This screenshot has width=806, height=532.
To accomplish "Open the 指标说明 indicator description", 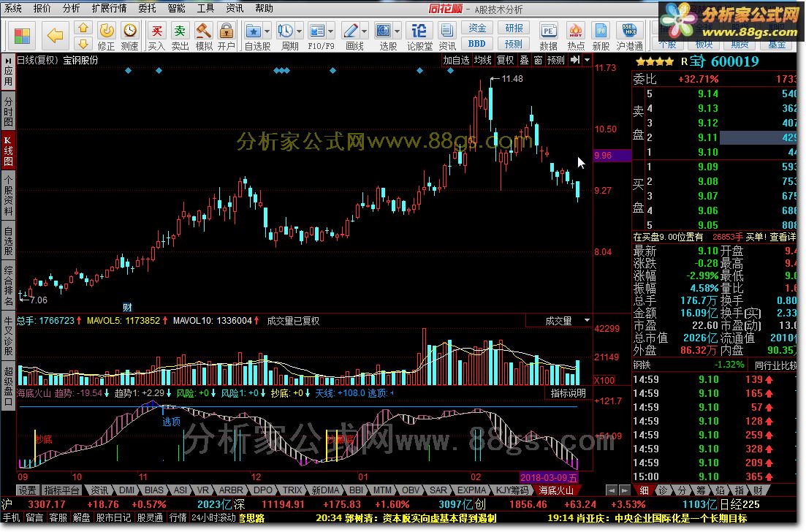I will tap(568, 393).
